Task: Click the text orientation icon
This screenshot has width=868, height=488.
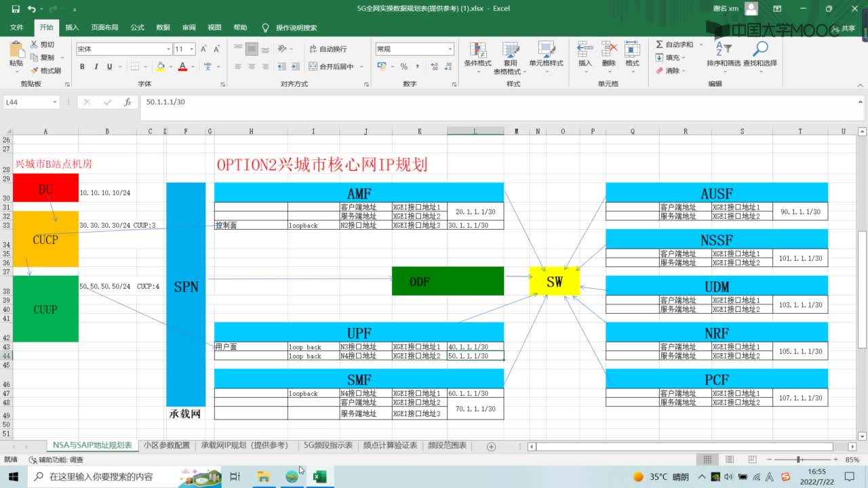Action: pyautogui.click(x=283, y=49)
